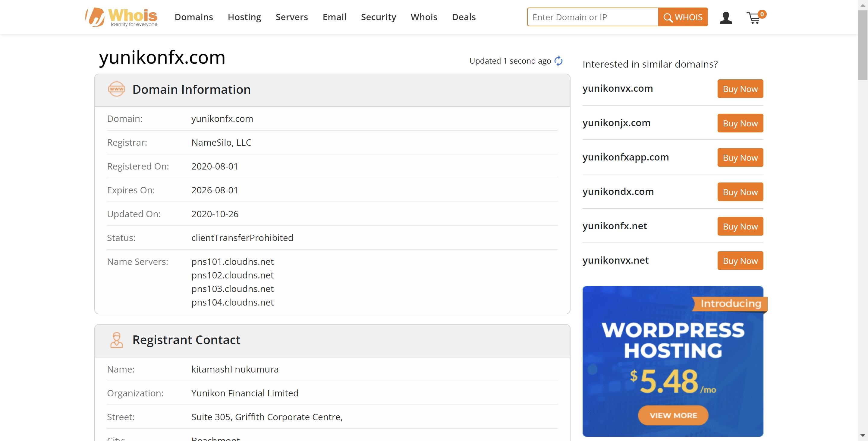The height and width of the screenshot is (441, 868).
Task: Click the Email menu tab
Action: pyautogui.click(x=334, y=17)
